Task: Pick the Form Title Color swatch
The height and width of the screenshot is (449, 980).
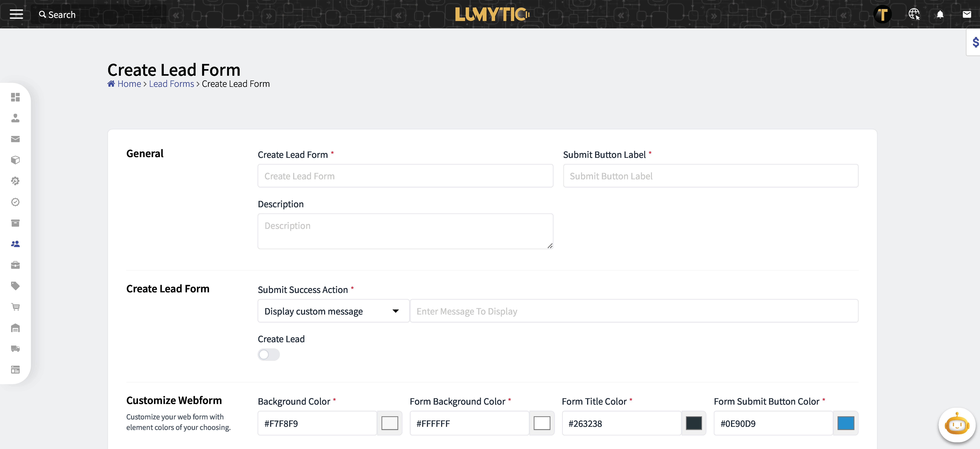Action: pyautogui.click(x=694, y=423)
